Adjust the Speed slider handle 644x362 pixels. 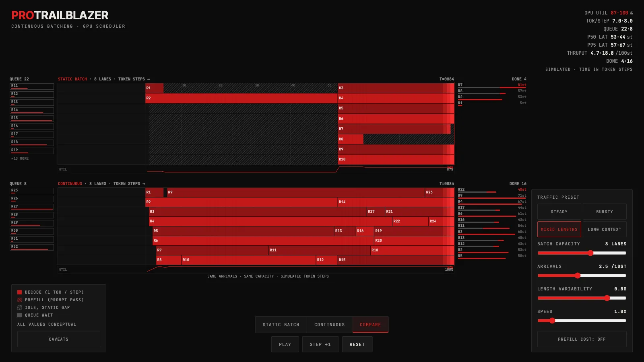pos(552,321)
